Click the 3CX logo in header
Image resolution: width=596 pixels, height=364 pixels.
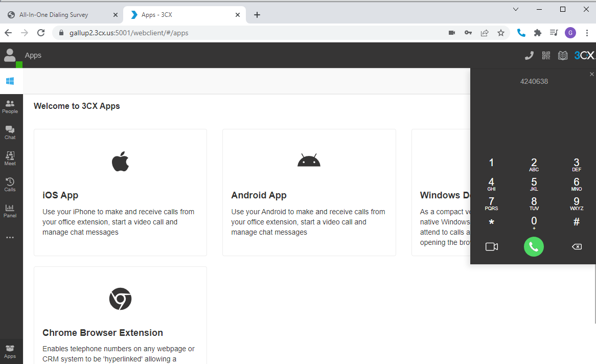pos(585,56)
